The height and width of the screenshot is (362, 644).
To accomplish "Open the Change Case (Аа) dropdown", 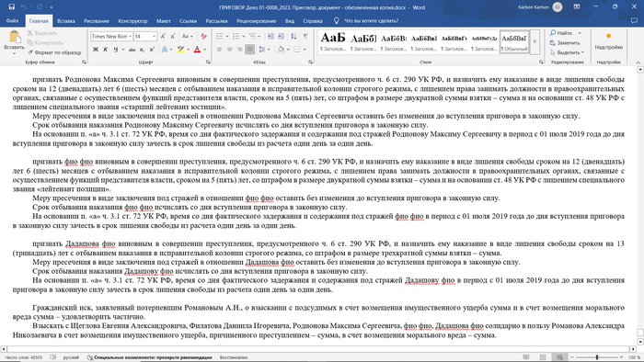I will coord(187,37).
